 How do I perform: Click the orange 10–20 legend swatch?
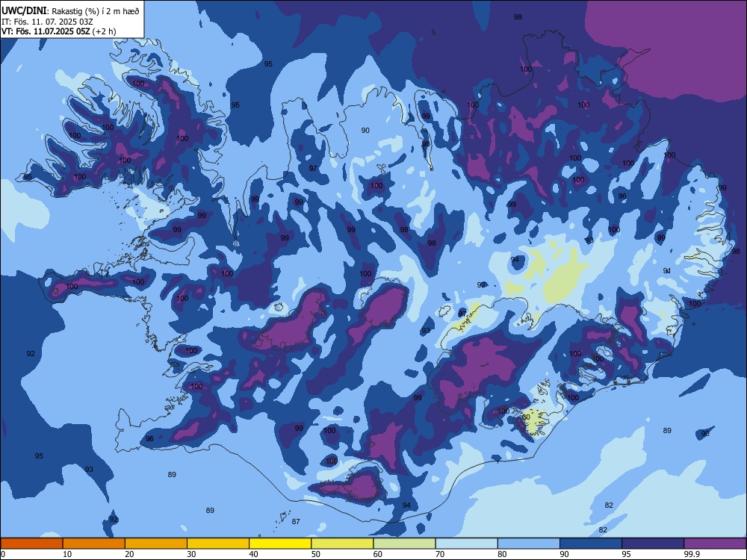(94, 544)
